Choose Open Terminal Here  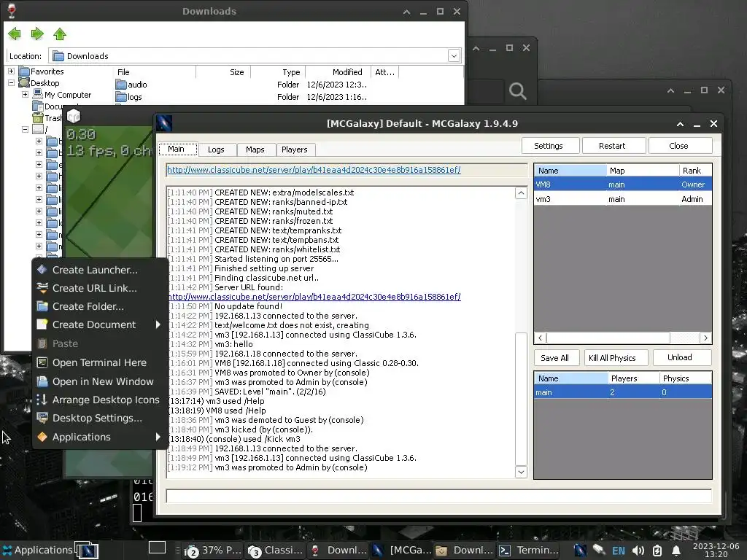pyautogui.click(x=100, y=362)
